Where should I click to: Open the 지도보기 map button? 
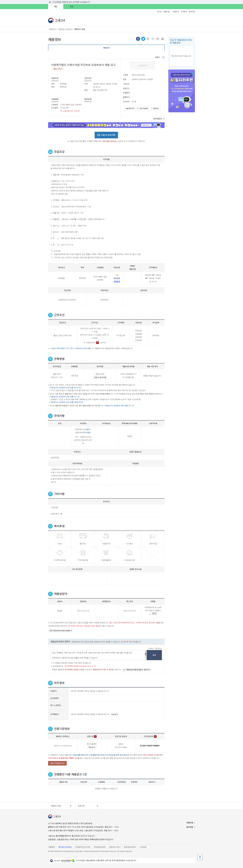point(114,714)
